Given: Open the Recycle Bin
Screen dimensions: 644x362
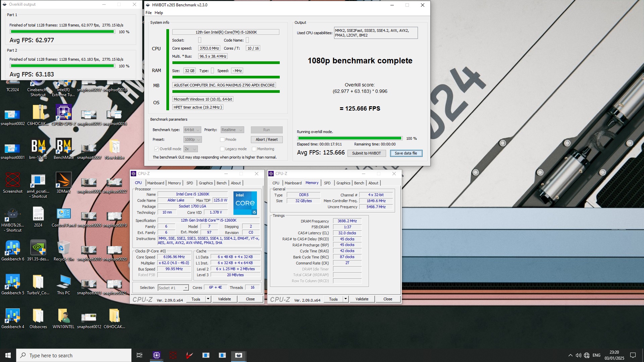Looking at the screenshot, I should click(64, 250).
